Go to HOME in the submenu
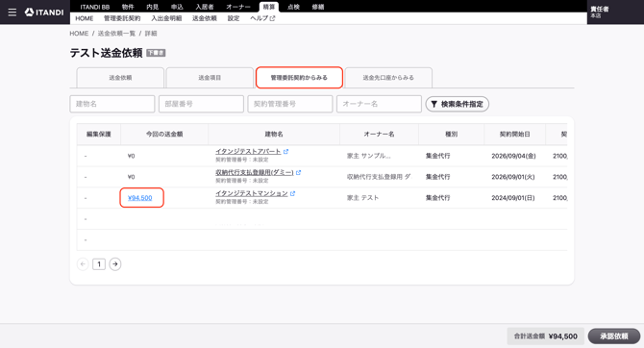 [85, 18]
